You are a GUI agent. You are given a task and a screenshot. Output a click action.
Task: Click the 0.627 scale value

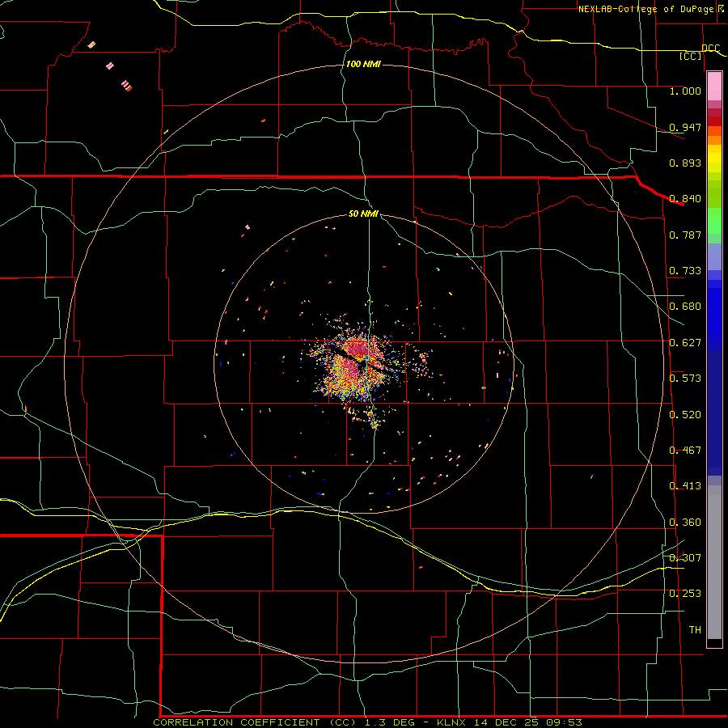pos(685,343)
